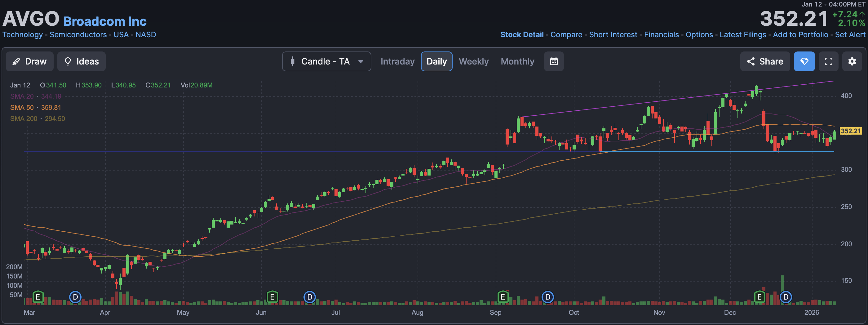
Task: Click the volume value 20.89M
Action: pos(201,85)
